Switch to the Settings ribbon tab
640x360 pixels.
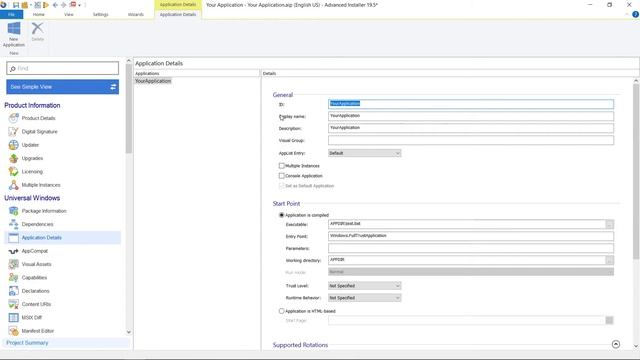click(x=100, y=14)
